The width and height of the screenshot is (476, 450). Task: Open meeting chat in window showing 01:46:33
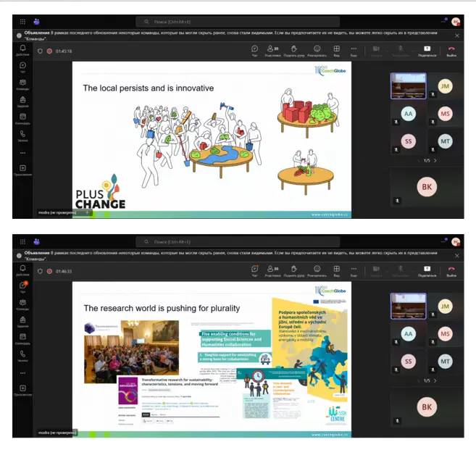click(x=254, y=270)
